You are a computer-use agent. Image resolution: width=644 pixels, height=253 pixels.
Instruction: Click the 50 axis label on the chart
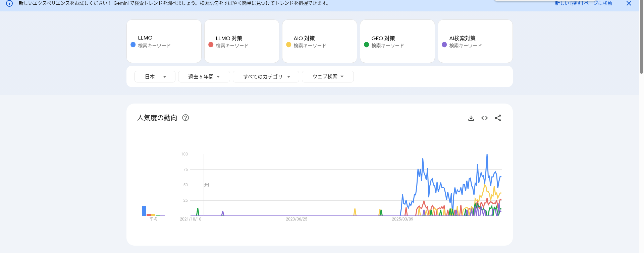coord(185,185)
